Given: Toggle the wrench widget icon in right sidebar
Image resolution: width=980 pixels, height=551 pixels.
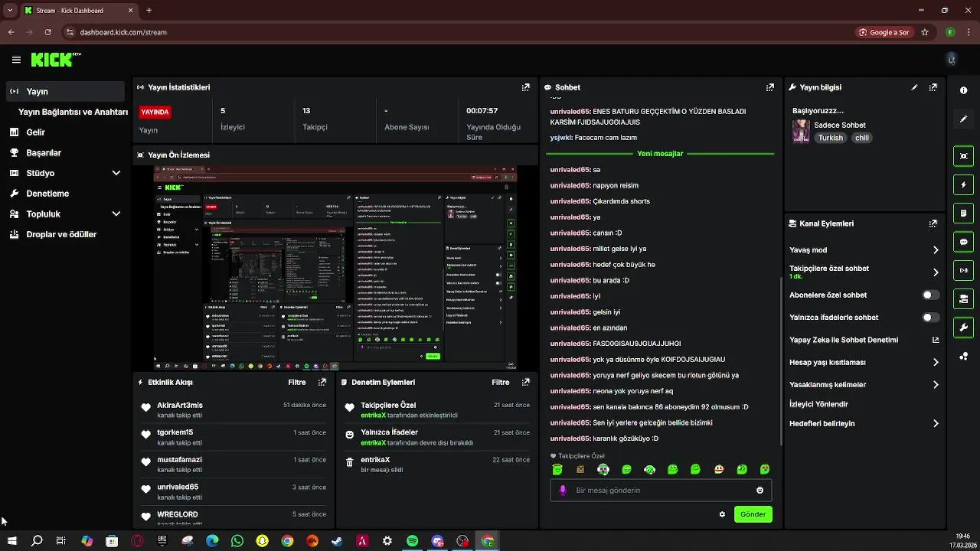Looking at the screenshot, I should coord(963,328).
